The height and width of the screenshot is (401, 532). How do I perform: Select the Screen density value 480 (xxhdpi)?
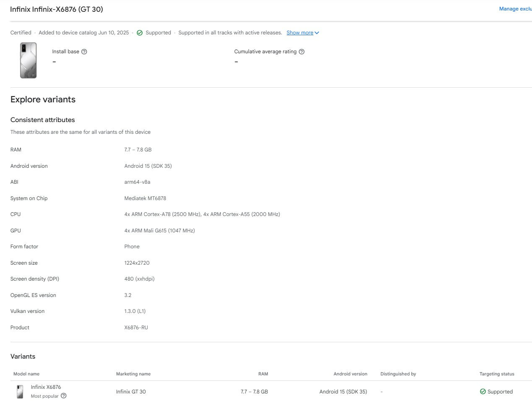tap(139, 279)
